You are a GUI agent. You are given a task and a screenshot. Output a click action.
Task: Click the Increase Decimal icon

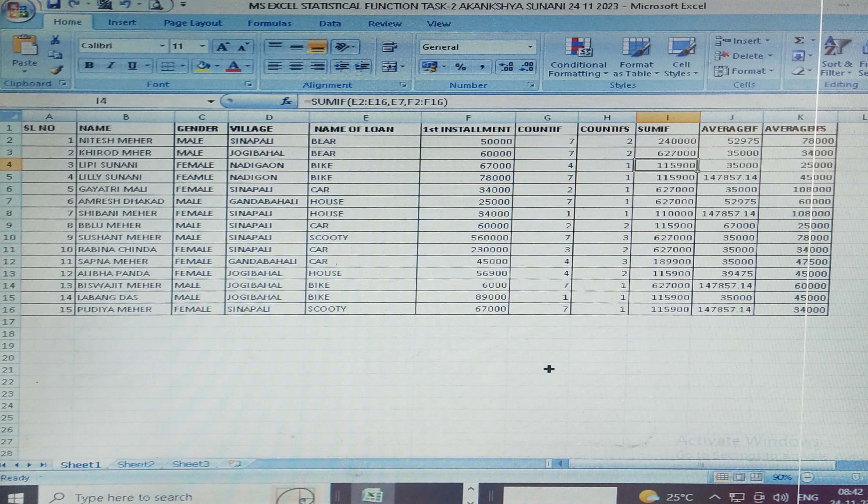click(x=506, y=66)
